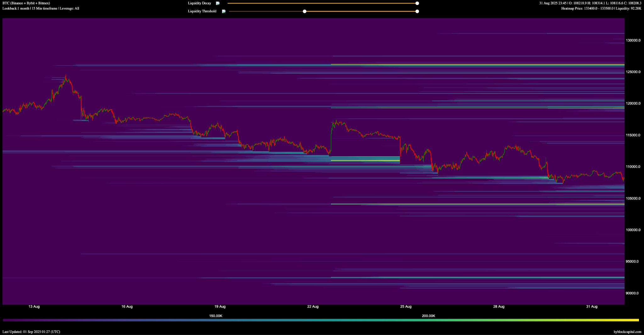This screenshot has width=644, height=335.
Task: Select the left Liquidity Threshold slider handle
Action: pos(304,11)
